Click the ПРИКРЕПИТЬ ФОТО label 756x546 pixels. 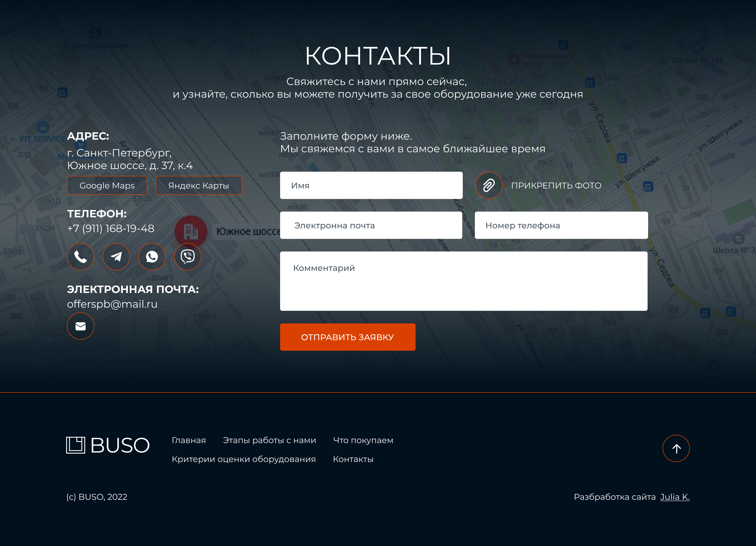click(556, 186)
